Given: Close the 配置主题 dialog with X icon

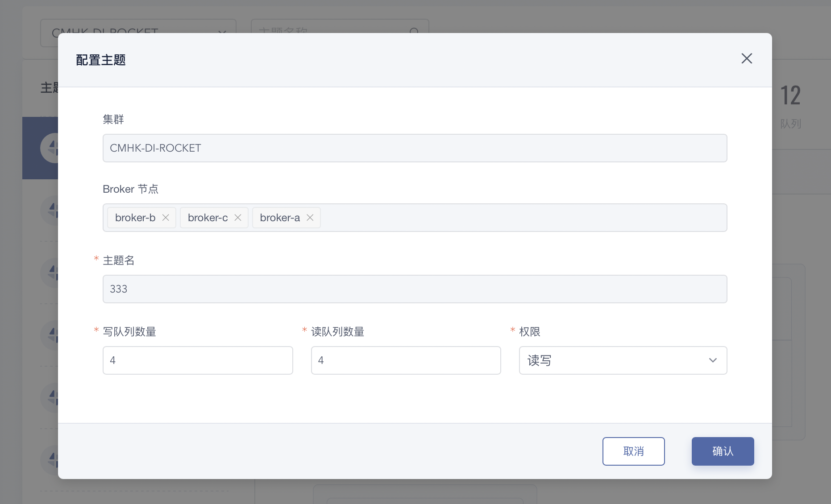Looking at the screenshot, I should click(747, 58).
